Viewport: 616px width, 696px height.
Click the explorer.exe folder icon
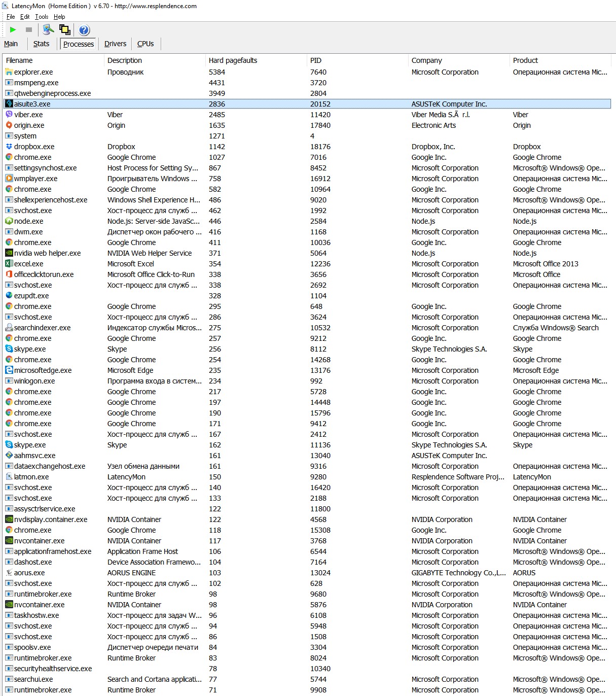pos(9,72)
